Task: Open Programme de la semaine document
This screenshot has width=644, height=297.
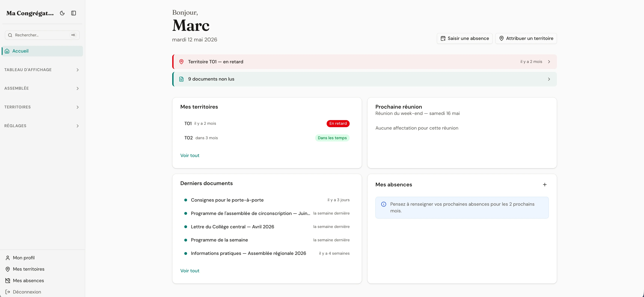Action: (267, 240)
